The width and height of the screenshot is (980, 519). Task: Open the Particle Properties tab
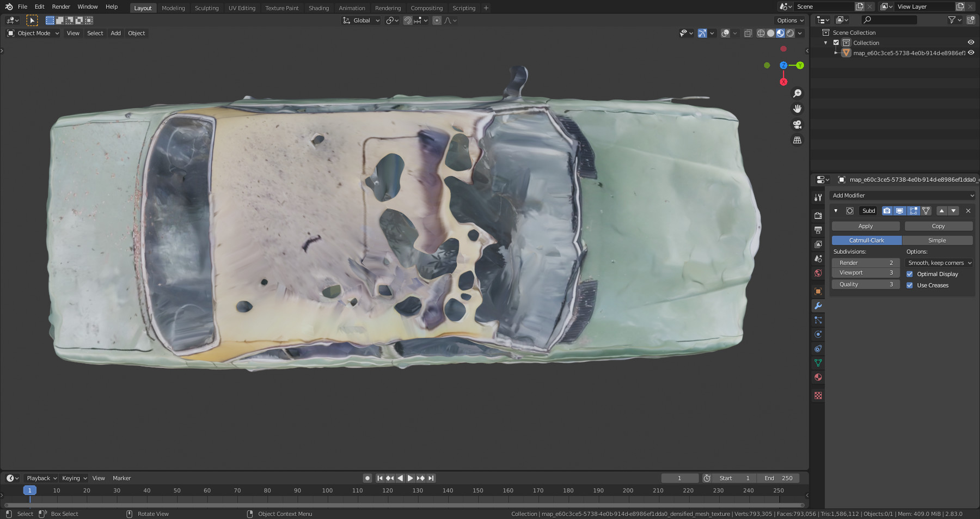tap(818, 320)
